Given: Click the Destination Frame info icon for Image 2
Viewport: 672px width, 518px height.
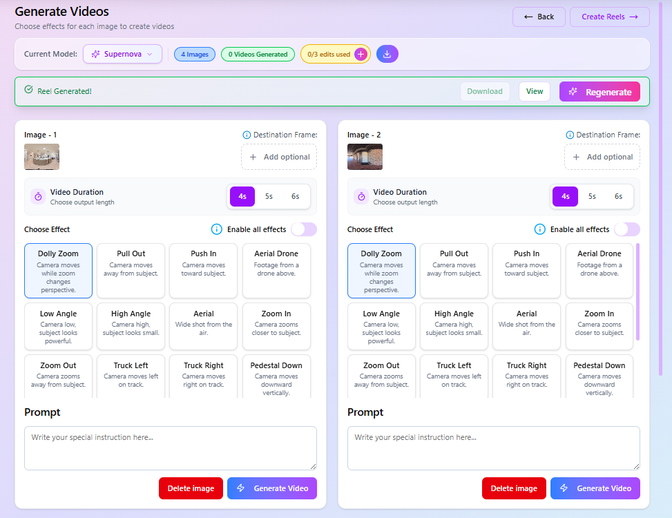Looking at the screenshot, I should pyautogui.click(x=570, y=135).
